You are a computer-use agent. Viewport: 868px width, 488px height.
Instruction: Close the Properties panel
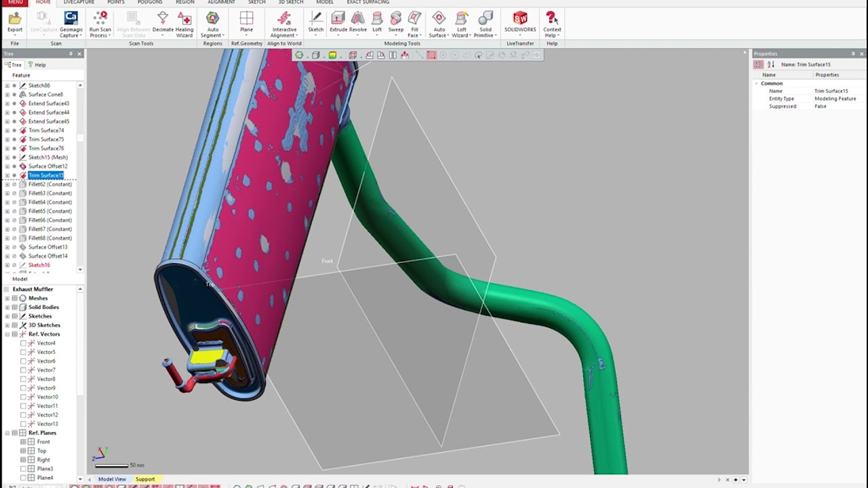[x=863, y=54]
